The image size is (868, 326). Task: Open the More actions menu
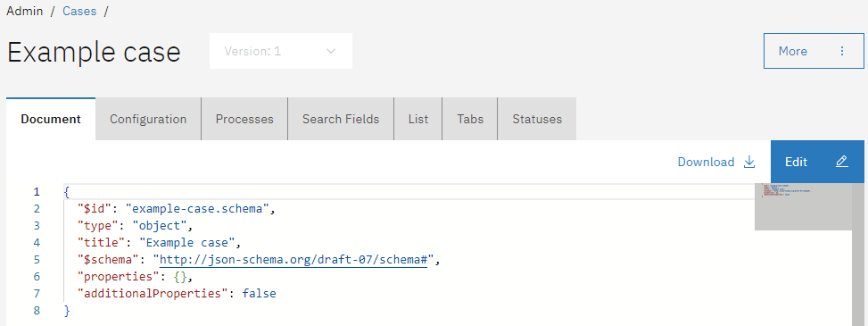click(814, 51)
